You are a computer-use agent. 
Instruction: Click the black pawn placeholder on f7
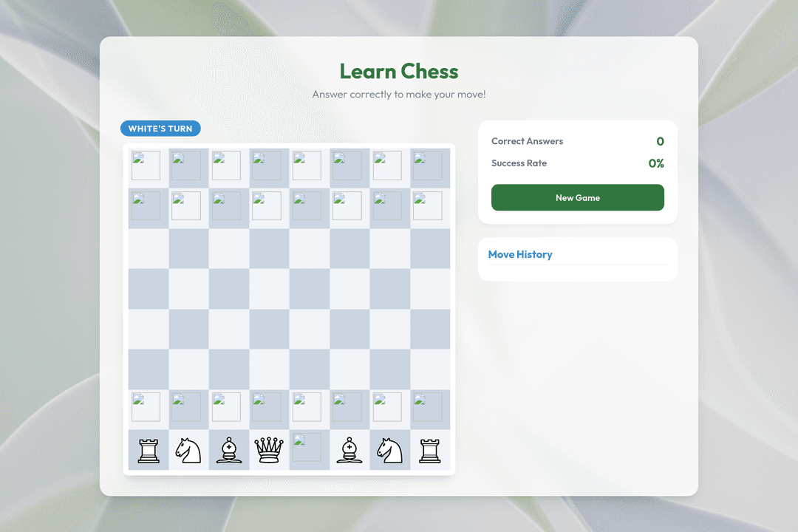(x=347, y=205)
